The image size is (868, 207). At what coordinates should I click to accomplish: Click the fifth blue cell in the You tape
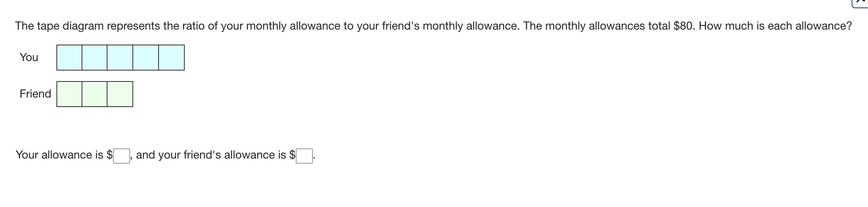171,57
